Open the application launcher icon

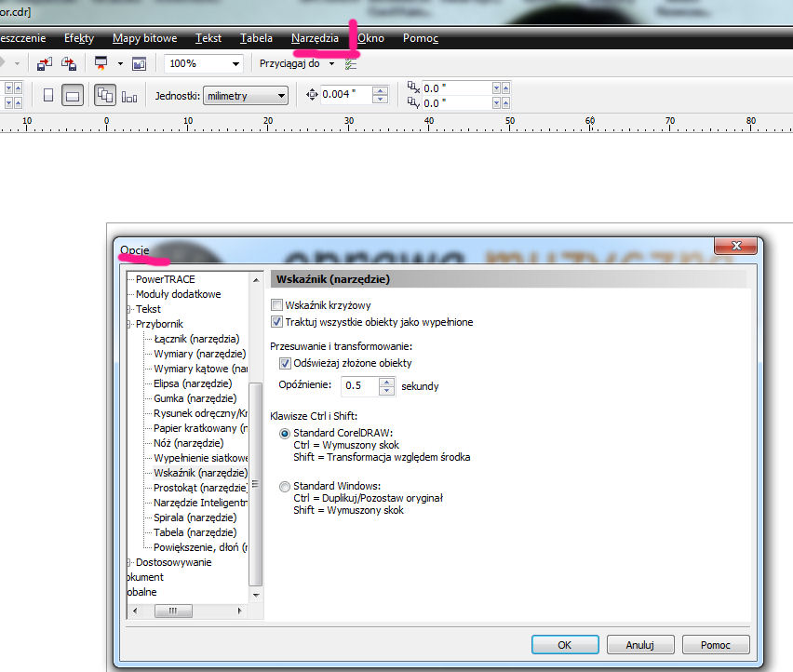pyautogui.click(x=101, y=64)
